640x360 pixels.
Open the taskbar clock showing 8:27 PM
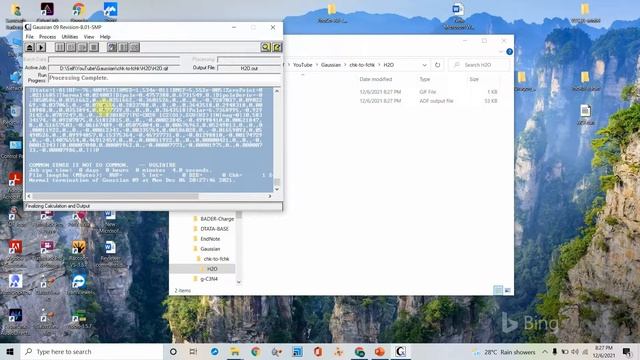point(603,351)
